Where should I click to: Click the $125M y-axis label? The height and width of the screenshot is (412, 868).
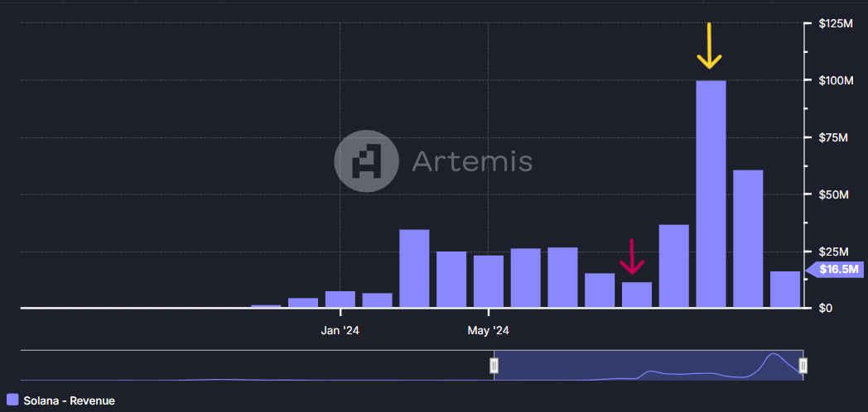point(834,23)
